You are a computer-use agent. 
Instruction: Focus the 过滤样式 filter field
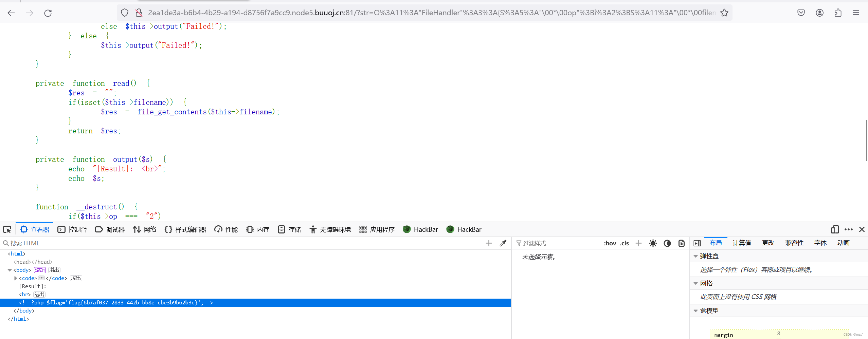(x=557, y=243)
